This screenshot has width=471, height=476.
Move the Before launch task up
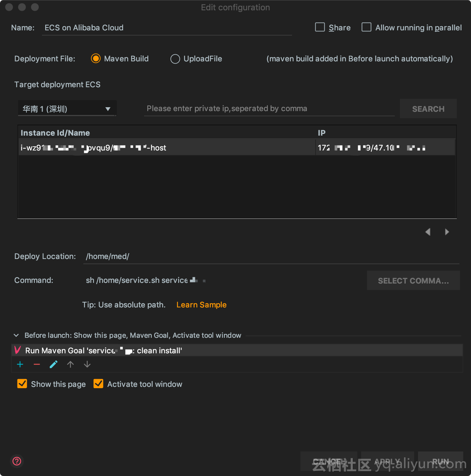point(70,364)
